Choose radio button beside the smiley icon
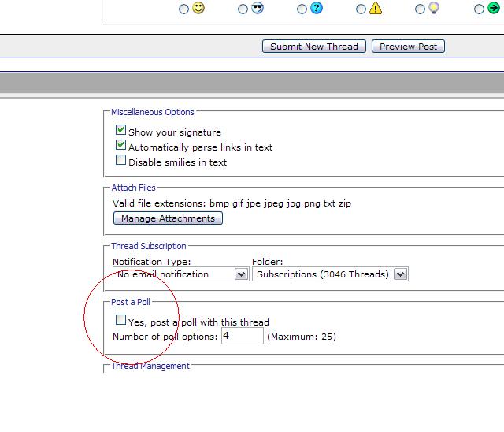The height and width of the screenshot is (432, 504). coord(183,9)
